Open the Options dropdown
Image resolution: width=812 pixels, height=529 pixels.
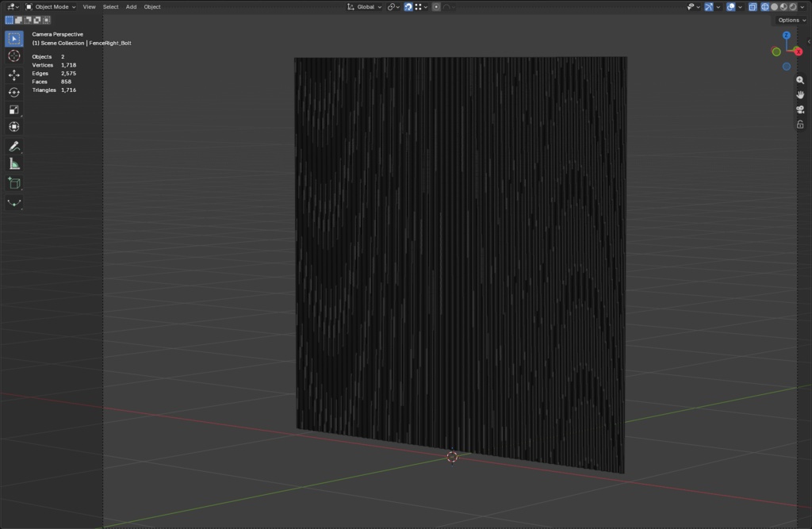(792, 20)
